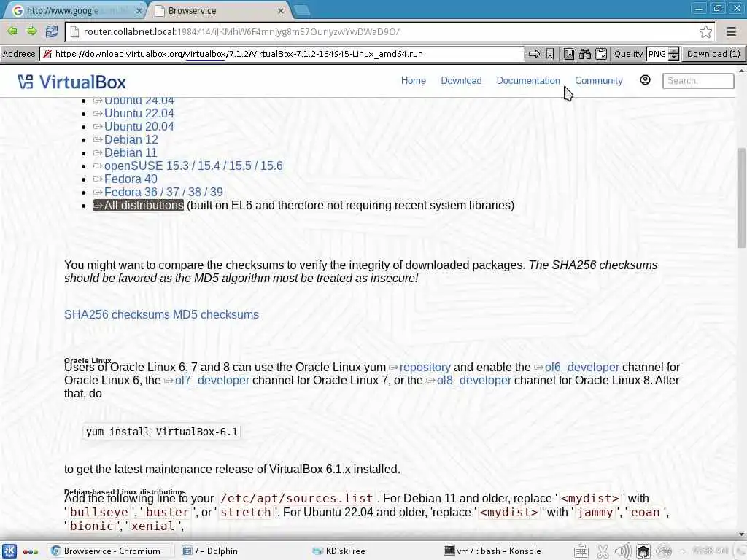Screen dimensions: 747x560
Task: Open the volume speaker tray icon
Action: point(623,551)
